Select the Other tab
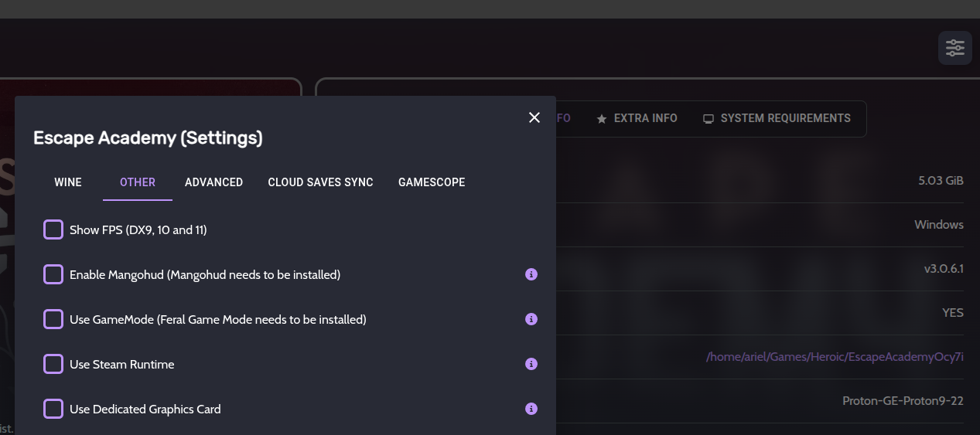Image resolution: width=980 pixels, height=435 pixels. click(138, 182)
